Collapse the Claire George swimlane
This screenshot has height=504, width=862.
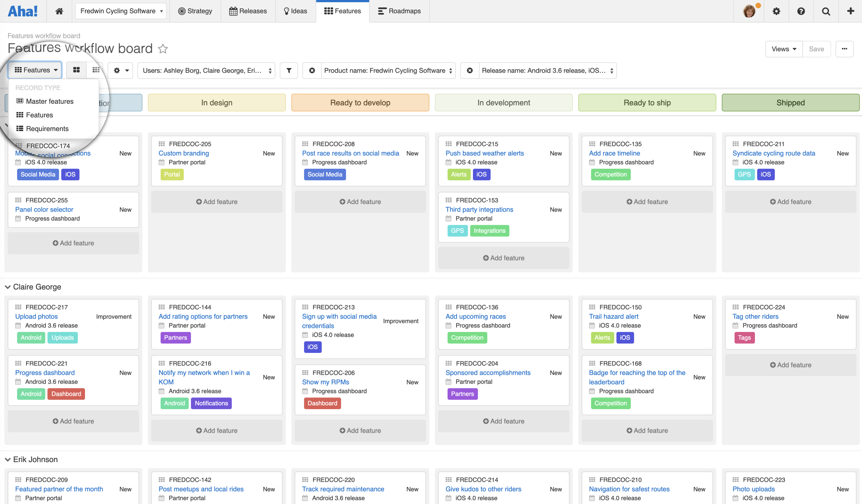[x=8, y=286]
